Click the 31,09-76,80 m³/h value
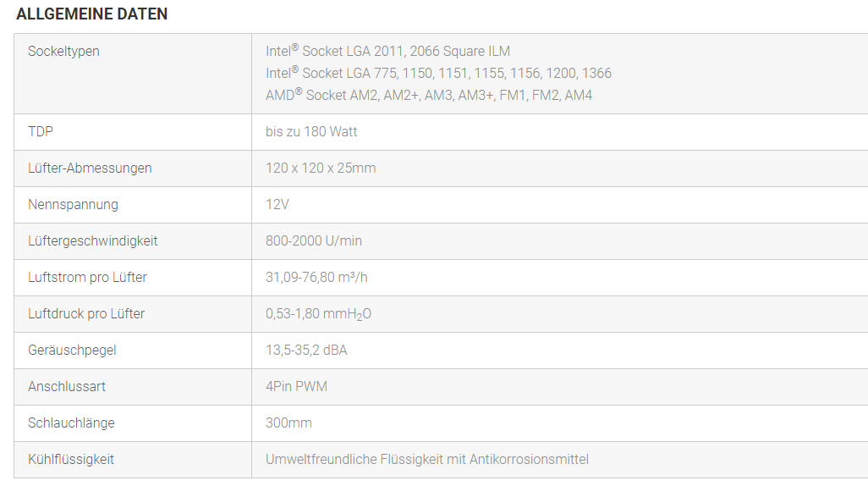 [x=316, y=277]
